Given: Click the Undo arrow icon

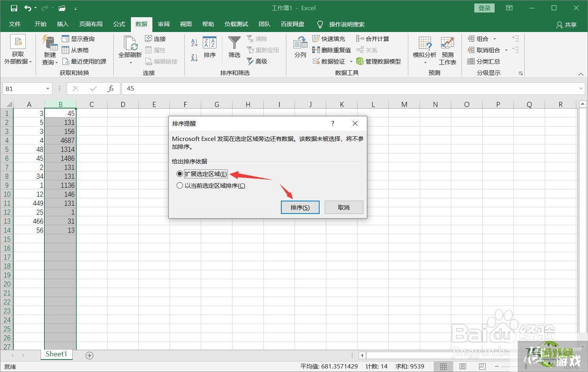Looking at the screenshot, I should [x=27, y=8].
